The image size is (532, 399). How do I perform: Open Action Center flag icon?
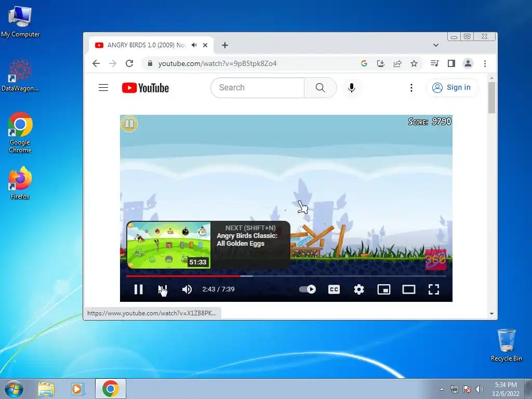coord(467,389)
